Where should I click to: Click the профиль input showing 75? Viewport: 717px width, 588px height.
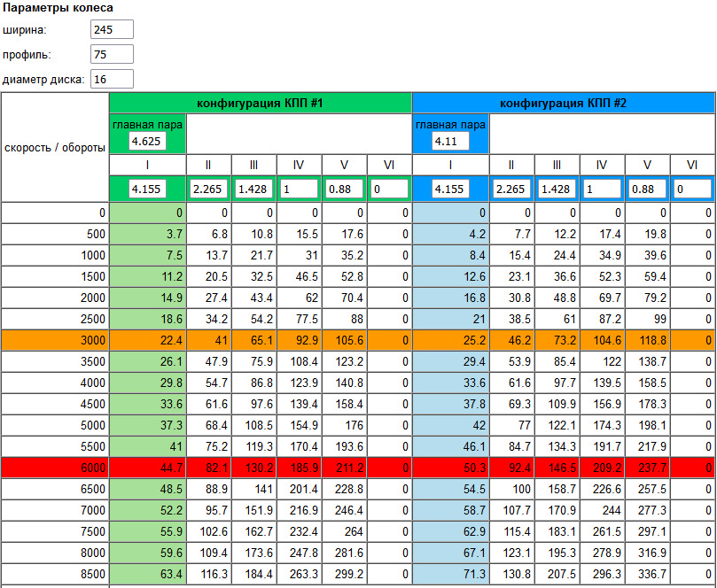112,54
